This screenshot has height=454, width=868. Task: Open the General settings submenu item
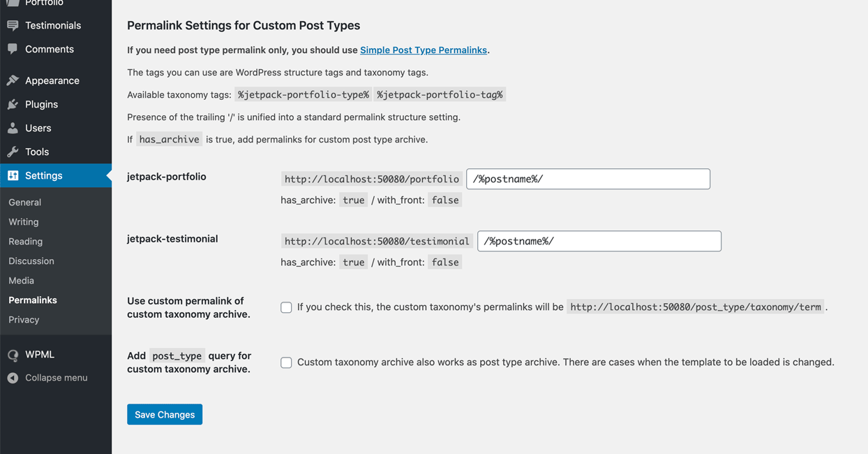(x=24, y=202)
